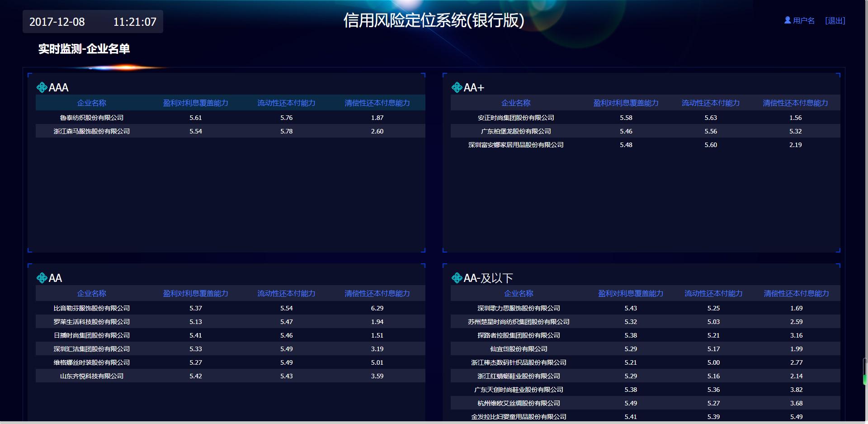The image size is (868, 424).
Task: Select 仙宜岱股份有限公司 row
Action: [646, 349]
